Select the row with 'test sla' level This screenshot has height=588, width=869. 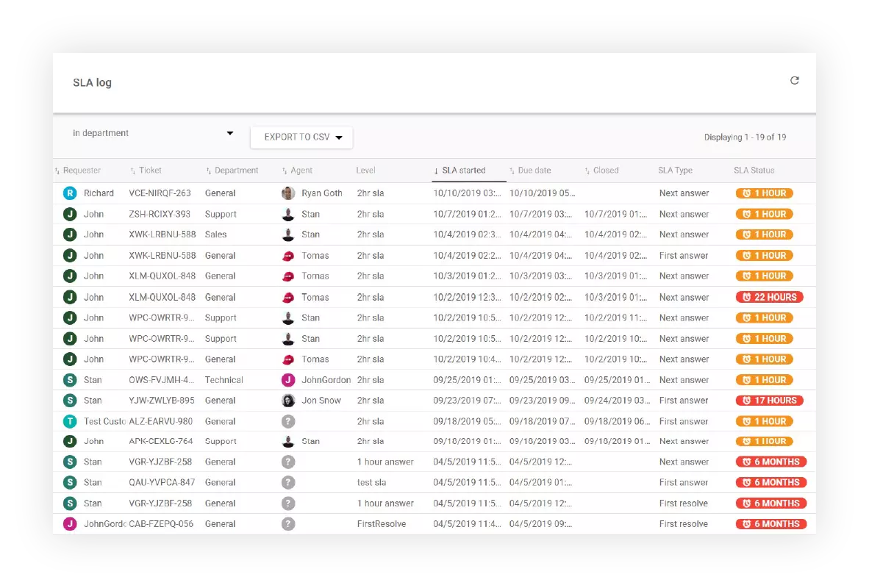371,483
